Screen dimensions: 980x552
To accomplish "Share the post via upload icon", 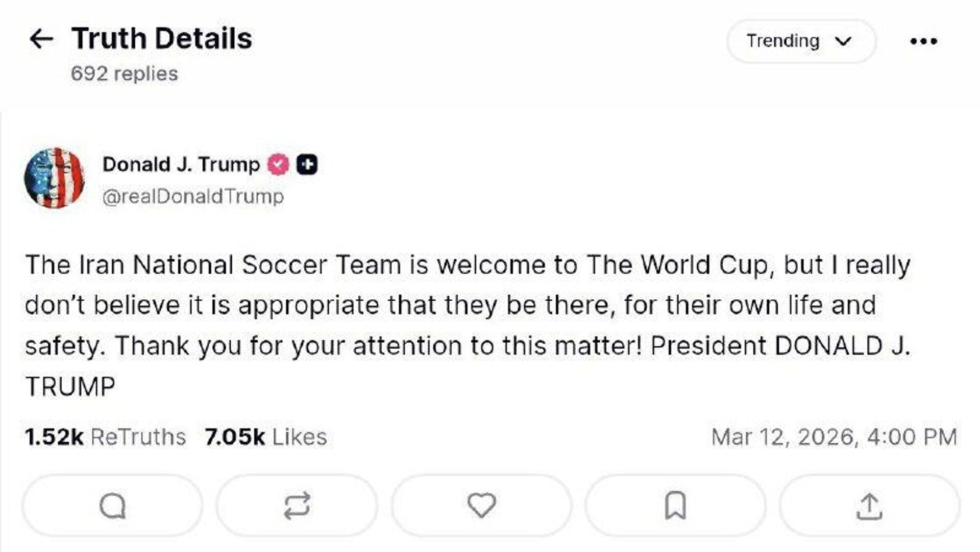I will coord(869,506).
